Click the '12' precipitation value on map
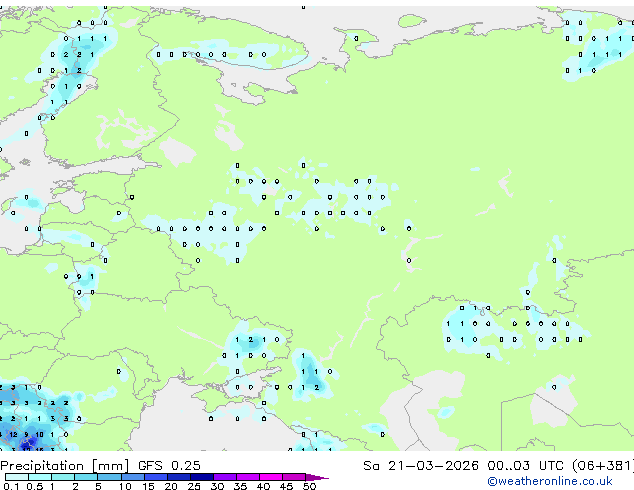 point(13,435)
